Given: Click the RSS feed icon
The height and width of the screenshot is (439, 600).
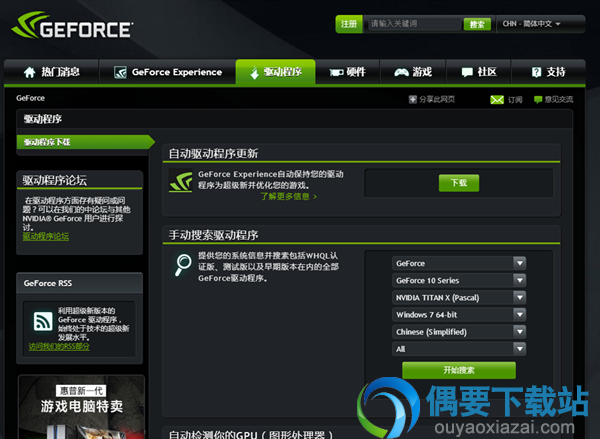Looking at the screenshot, I should click(x=43, y=321).
